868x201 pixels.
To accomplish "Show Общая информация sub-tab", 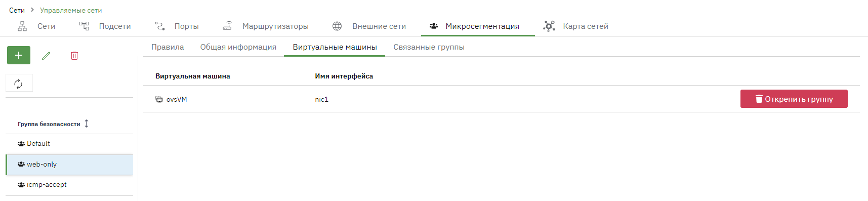I will pos(238,47).
